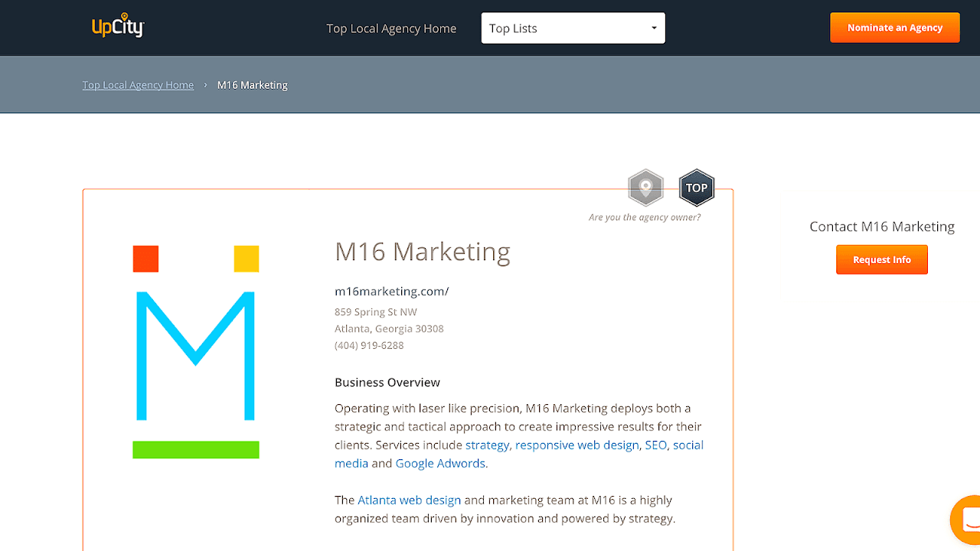Image resolution: width=980 pixels, height=551 pixels.
Task: Open the Top Lists dropdown
Action: (573, 28)
